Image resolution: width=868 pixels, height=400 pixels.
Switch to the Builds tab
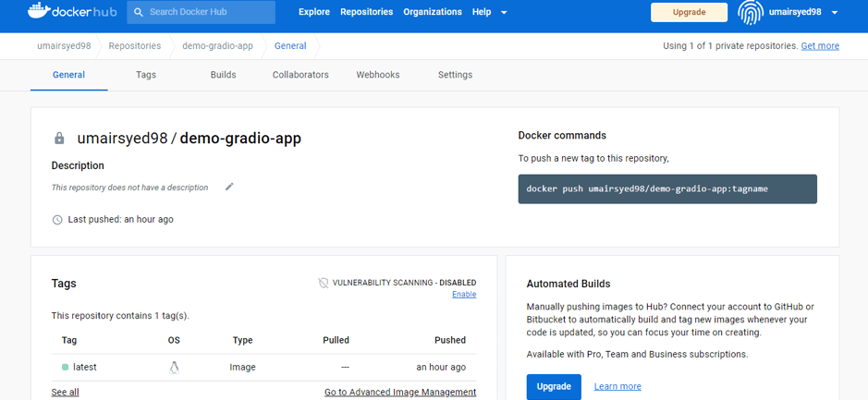coord(223,75)
